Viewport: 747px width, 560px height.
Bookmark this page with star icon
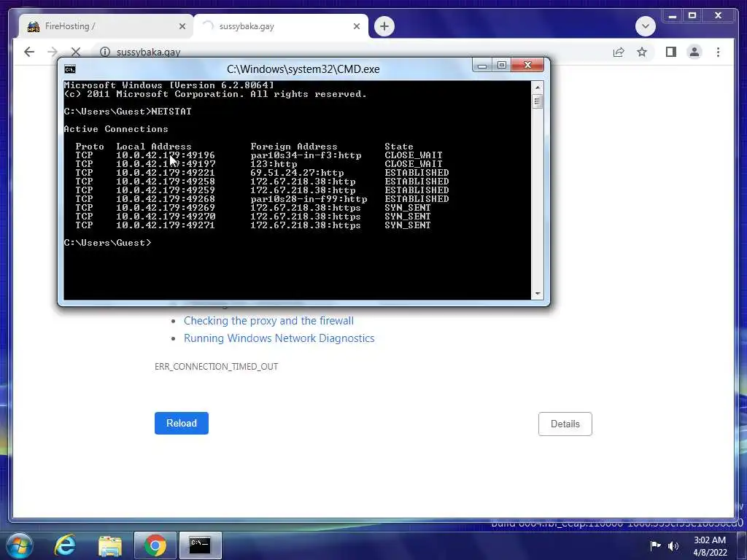point(642,52)
